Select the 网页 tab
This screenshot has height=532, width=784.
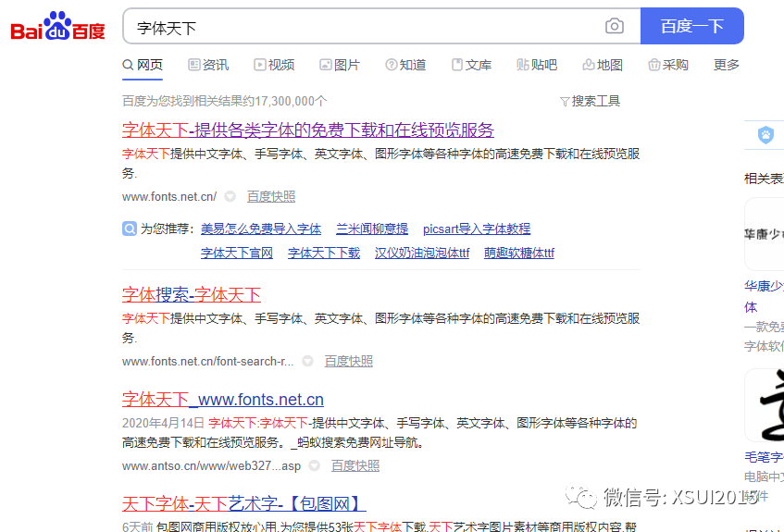coord(143,65)
